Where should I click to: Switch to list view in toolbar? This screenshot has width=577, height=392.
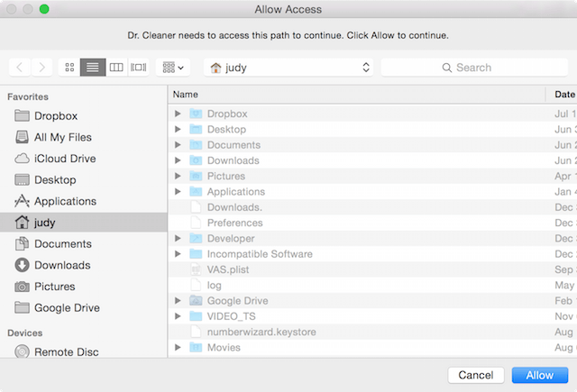93,68
